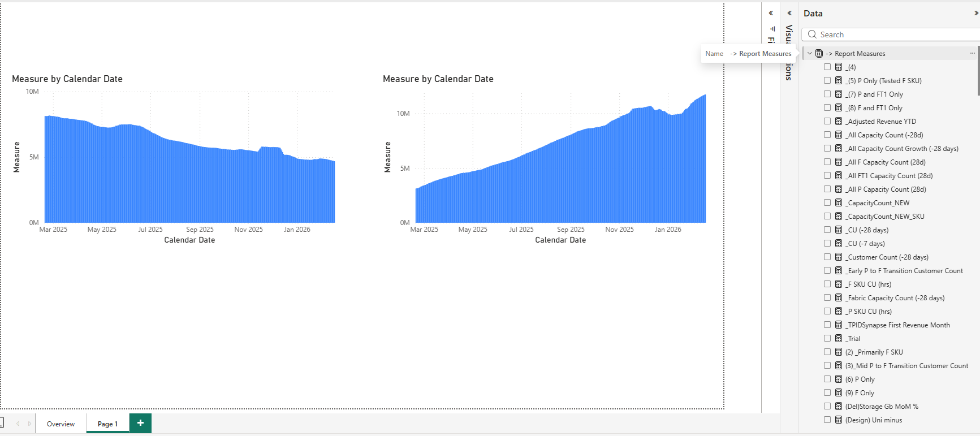
Task: Collapse the Report Measures table tree
Action: tap(810, 53)
